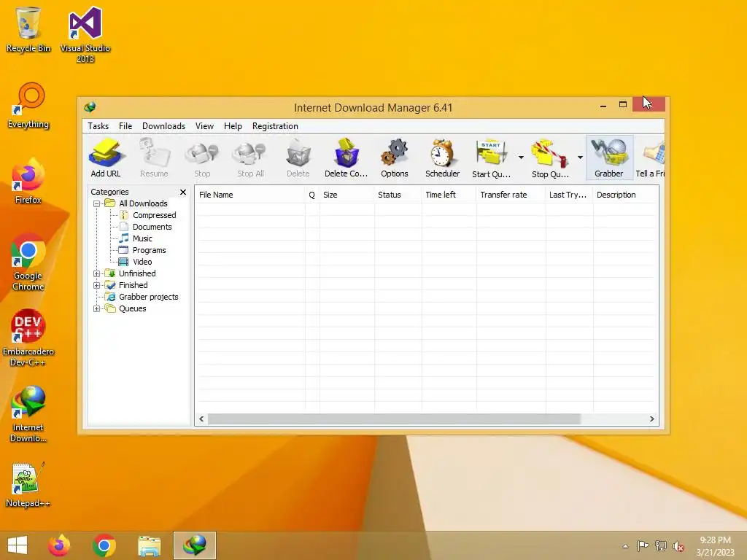
Task: Sort by Status column header
Action: [398, 195]
